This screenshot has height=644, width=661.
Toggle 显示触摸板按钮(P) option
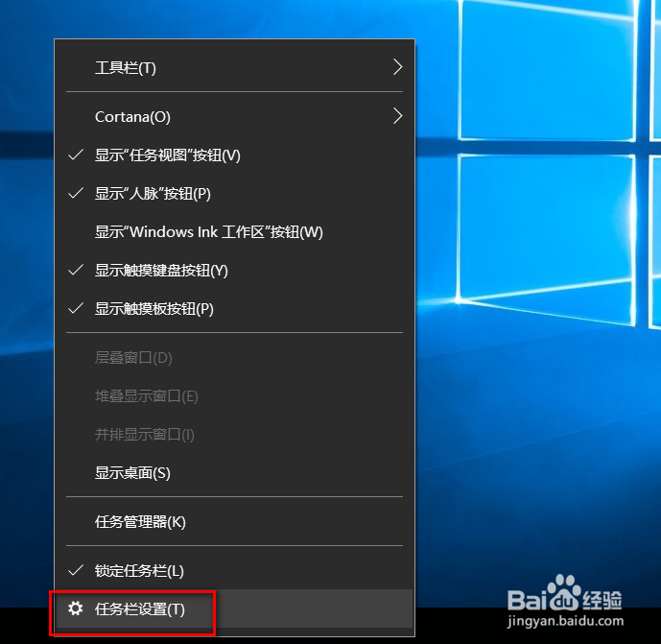[234, 309]
